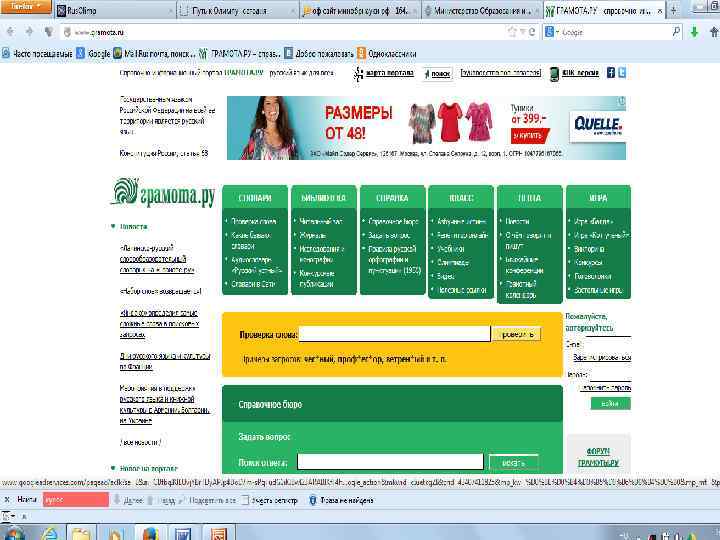This screenshot has width=720, height=540.
Task: Click the поиск link in the page header
Action: click(440, 74)
